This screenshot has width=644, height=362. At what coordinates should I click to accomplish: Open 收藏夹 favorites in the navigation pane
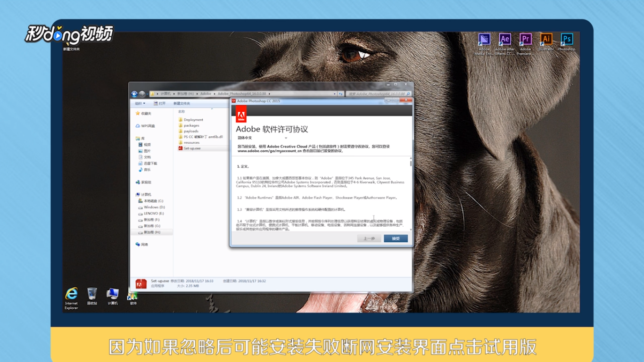coord(143,113)
